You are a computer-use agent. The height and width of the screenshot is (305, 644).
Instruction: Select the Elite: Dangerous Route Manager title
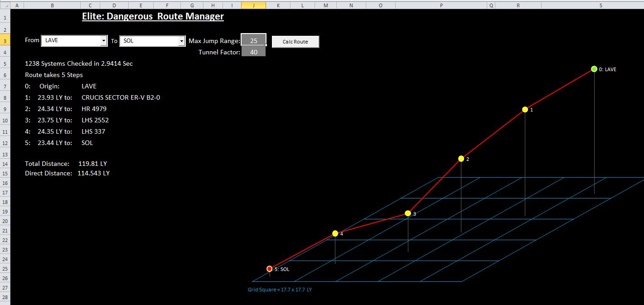point(153,16)
